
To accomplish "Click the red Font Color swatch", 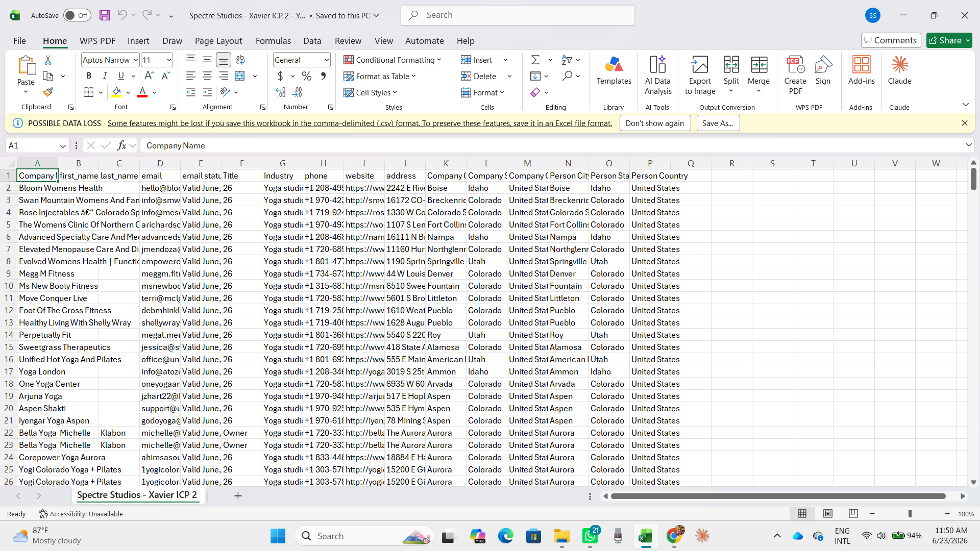I will [x=142, y=92].
